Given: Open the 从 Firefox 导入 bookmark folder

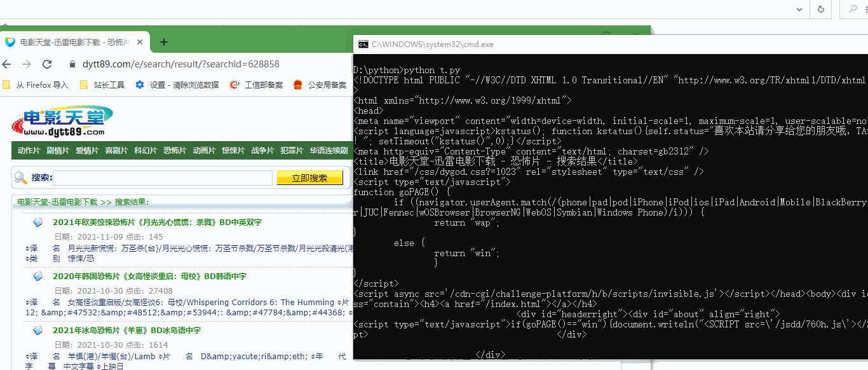Looking at the screenshot, I should pyautogui.click(x=36, y=85).
